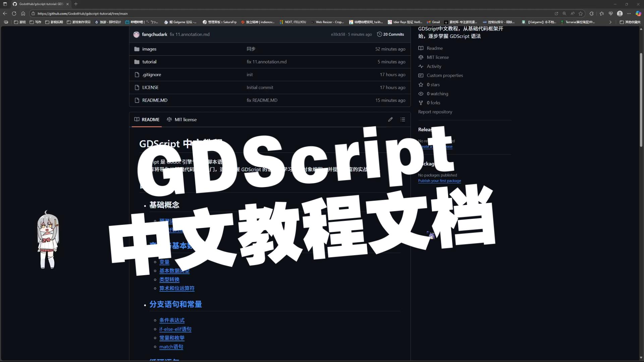The width and height of the screenshot is (644, 362).
Task: Open the 影视后期 bookmarks folder
Action: click(54, 22)
